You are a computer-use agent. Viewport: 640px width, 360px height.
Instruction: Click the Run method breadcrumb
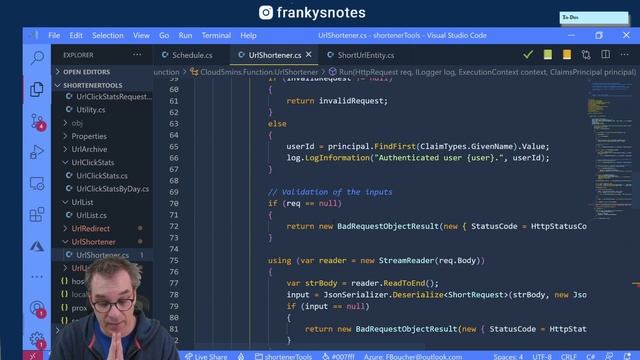482,72
